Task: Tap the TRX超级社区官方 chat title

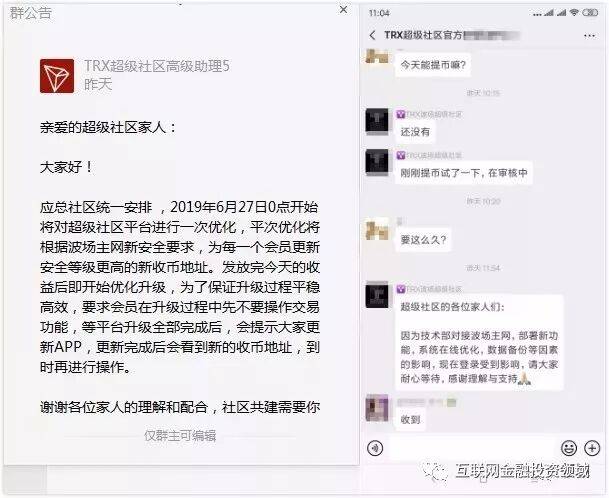Action: click(423, 35)
